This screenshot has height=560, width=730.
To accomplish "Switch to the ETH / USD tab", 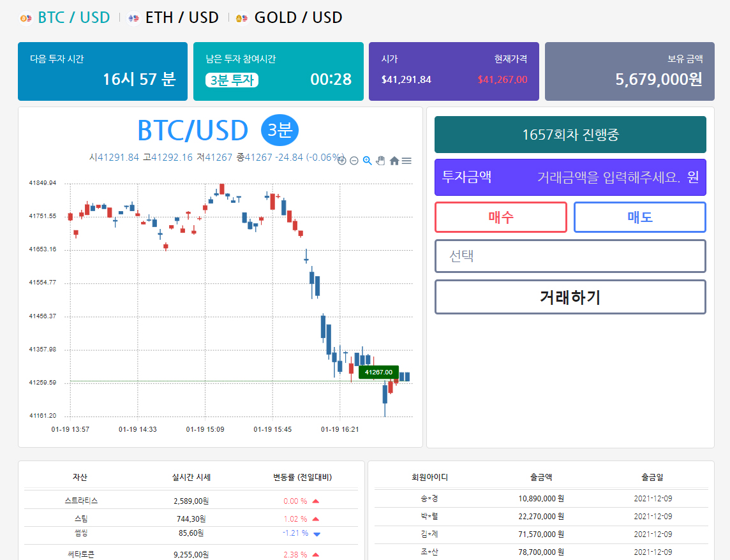I will pos(182,18).
